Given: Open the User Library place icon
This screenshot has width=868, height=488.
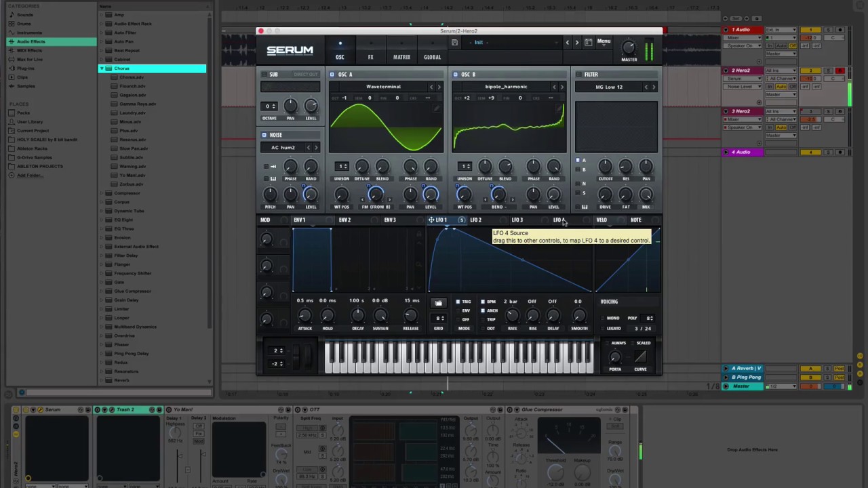Looking at the screenshot, I should 12,121.
